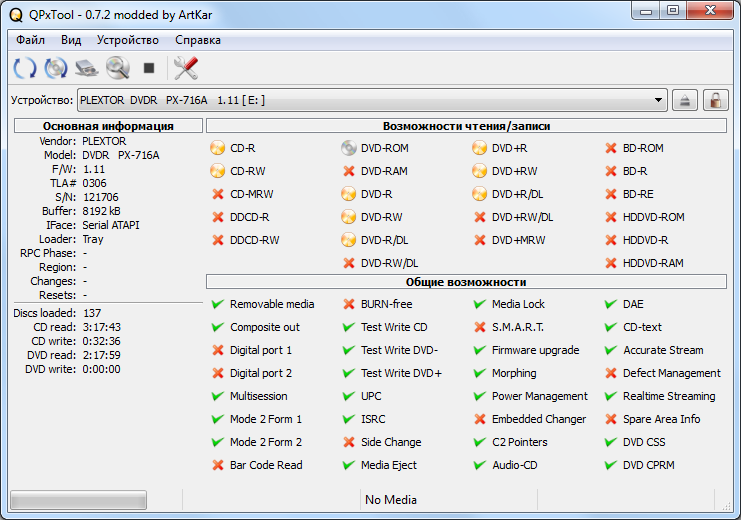
Task: Click the red X beside BURN-free
Action: tap(349, 304)
